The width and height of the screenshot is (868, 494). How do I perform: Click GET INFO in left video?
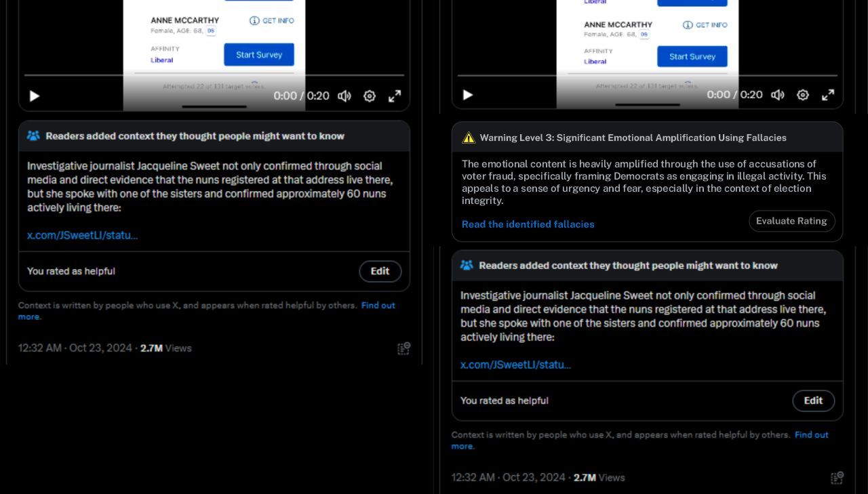click(272, 20)
